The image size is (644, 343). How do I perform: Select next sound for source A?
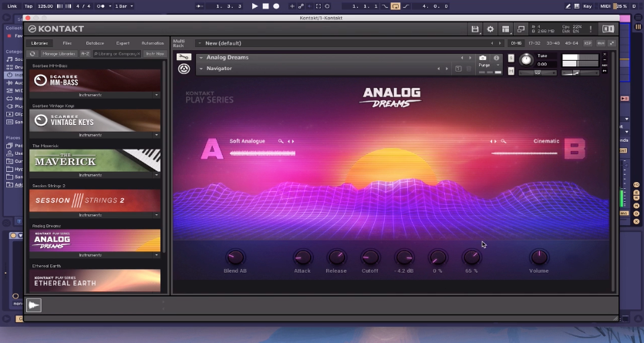pyautogui.click(x=293, y=141)
